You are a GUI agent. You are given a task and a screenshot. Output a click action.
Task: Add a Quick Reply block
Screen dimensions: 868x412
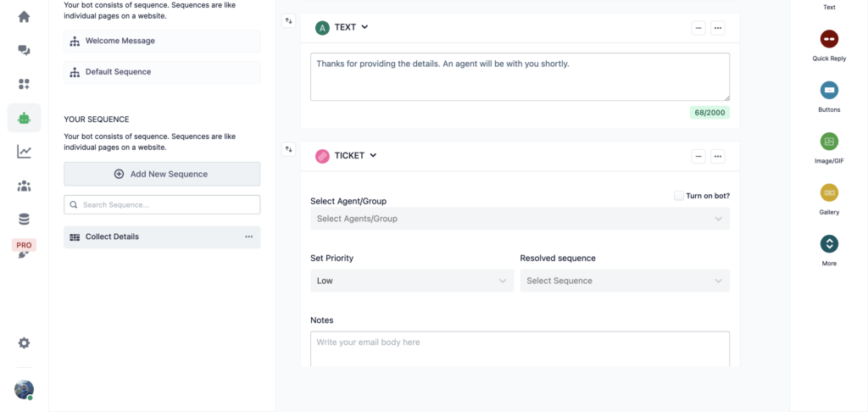tap(829, 39)
